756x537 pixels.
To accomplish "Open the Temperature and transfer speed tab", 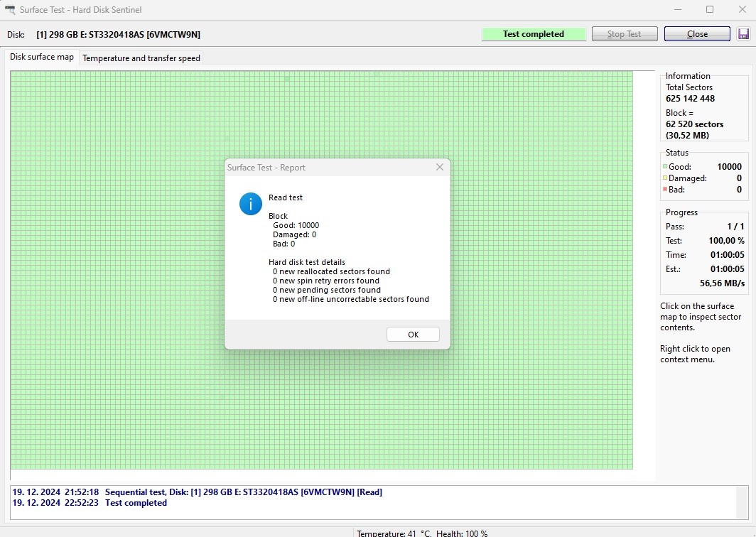I will [x=141, y=58].
